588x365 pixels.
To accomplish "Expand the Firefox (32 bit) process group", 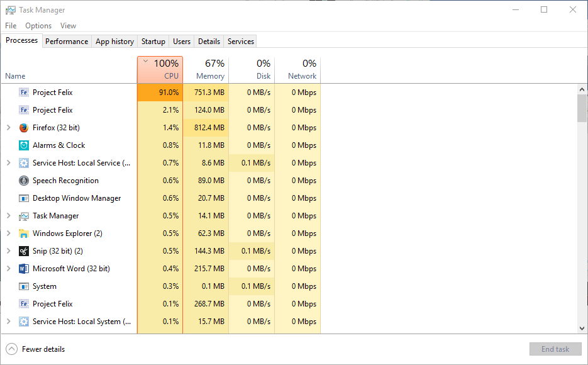I will click(9, 128).
